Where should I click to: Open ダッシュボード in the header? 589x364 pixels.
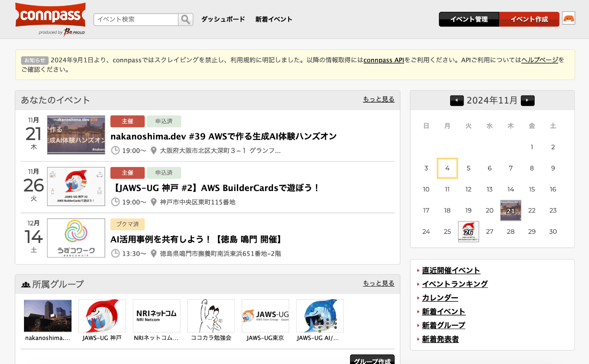(223, 19)
